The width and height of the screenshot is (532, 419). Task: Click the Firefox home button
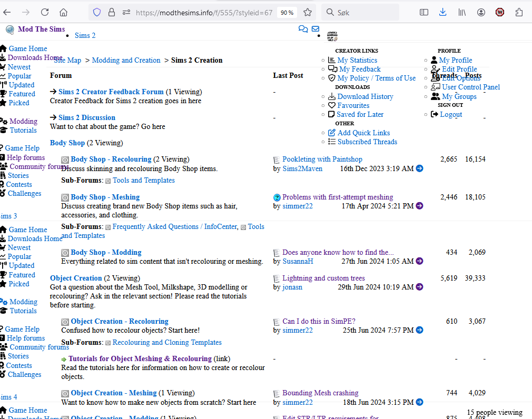[x=63, y=12]
